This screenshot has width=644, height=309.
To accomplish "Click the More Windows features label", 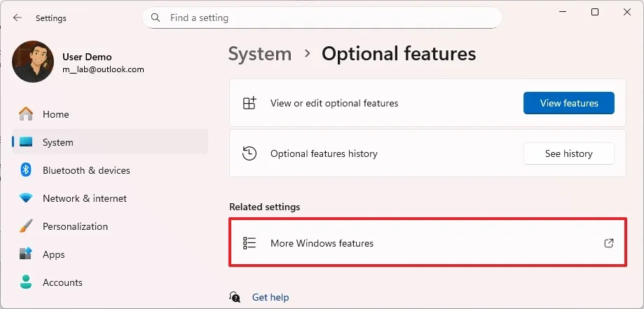I will (x=322, y=243).
